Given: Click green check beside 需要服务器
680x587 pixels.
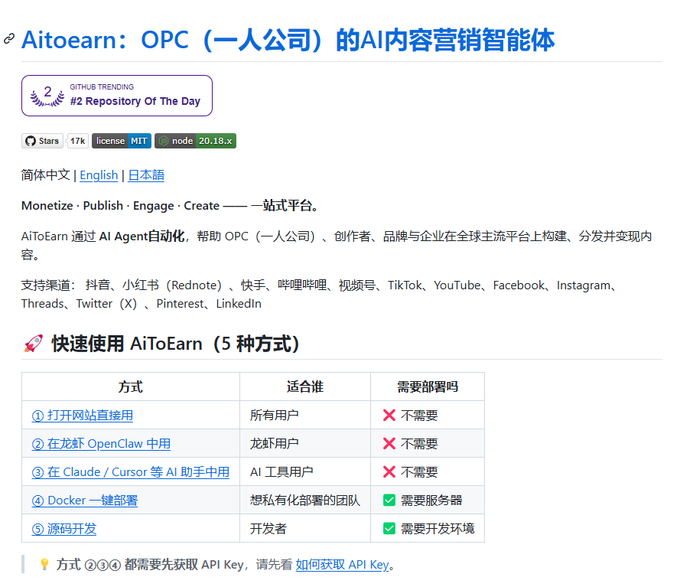Looking at the screenshot, I should coord(389,500).
